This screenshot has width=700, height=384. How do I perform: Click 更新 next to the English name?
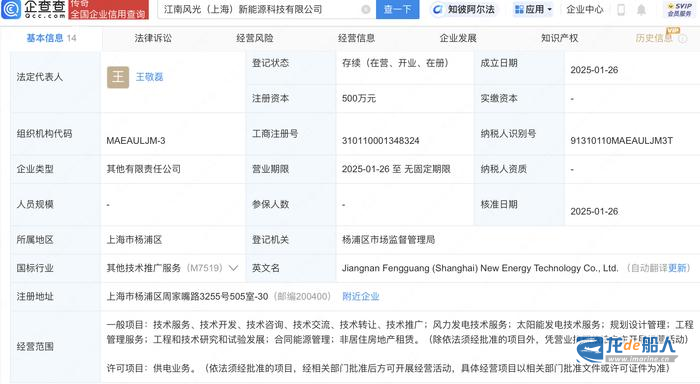tap(677, 268)
